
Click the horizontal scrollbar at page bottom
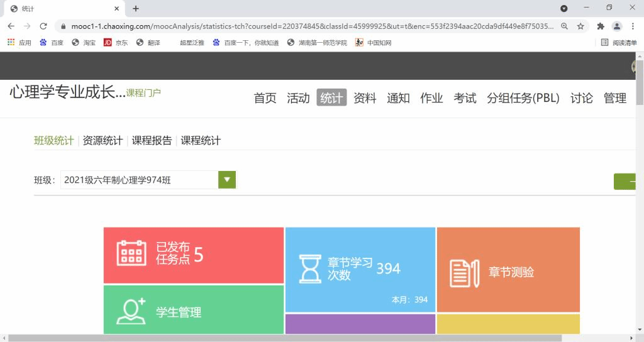point(283,338)
